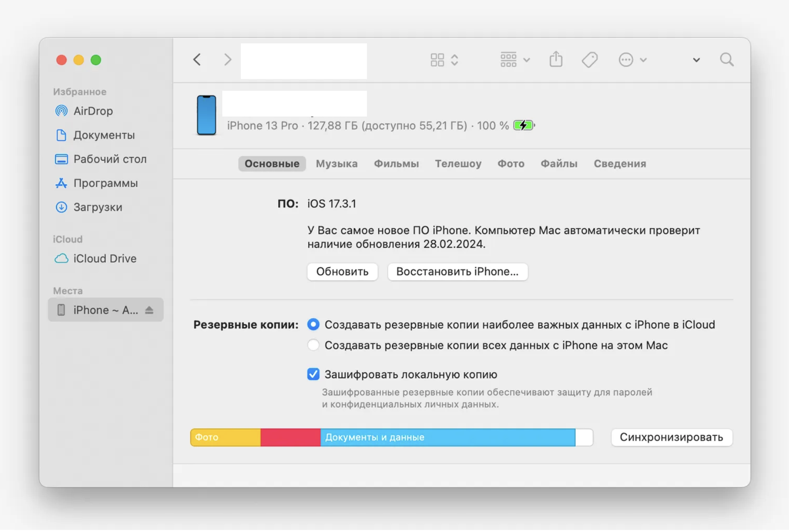Minimize the window with yellow button
The width and height of the screenshot is (789, 532).
point(79,60)
